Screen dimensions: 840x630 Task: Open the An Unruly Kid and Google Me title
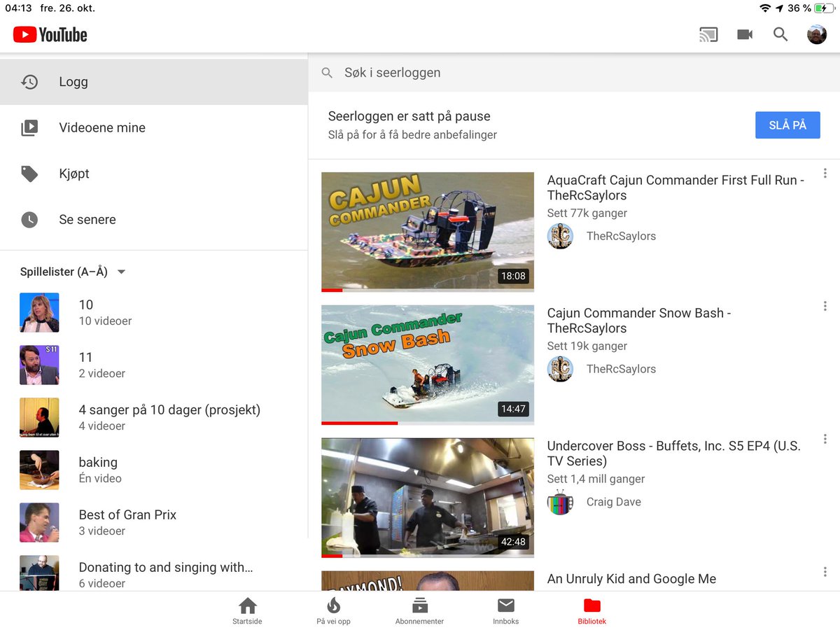pyautogui.click(x=631, y=579)
